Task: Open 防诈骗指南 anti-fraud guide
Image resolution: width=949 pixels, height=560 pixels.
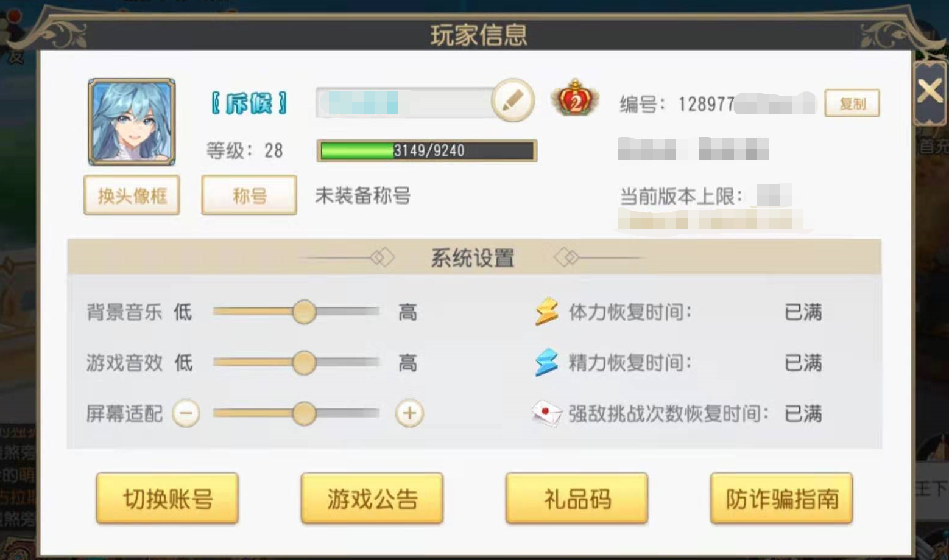Action: [x=781, y=499]
